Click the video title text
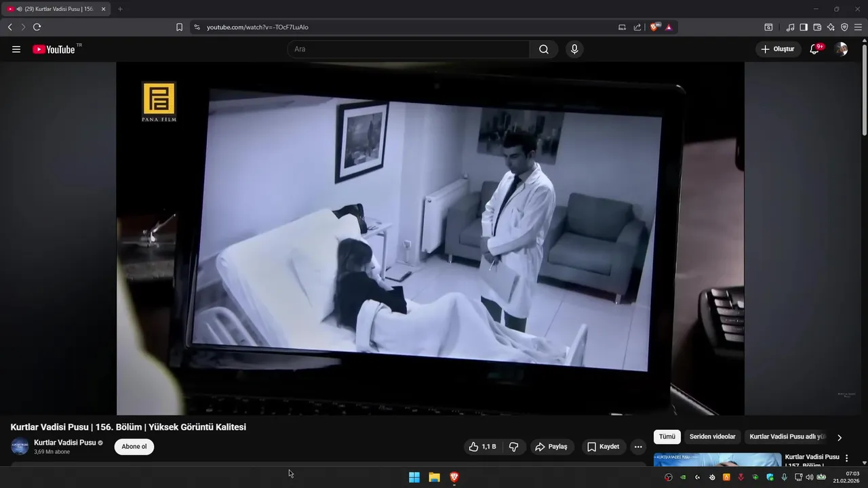The height and width of the screenshot is (488, 868). point(128,427)
